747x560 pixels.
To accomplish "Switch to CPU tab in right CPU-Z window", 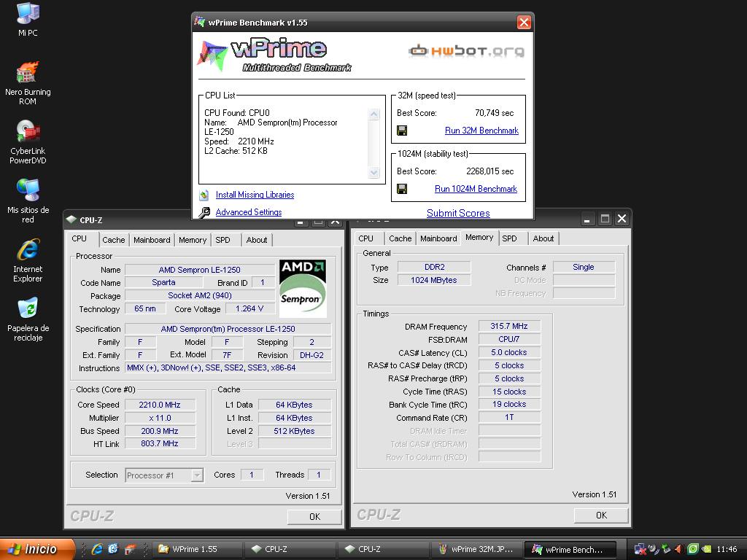I will click(x=366, y=238).
